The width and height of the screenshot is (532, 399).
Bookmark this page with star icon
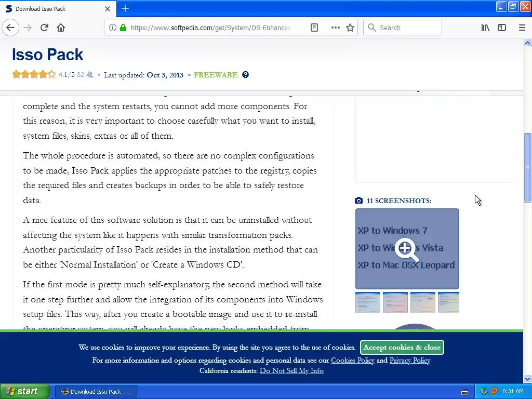tap(350, 28)
